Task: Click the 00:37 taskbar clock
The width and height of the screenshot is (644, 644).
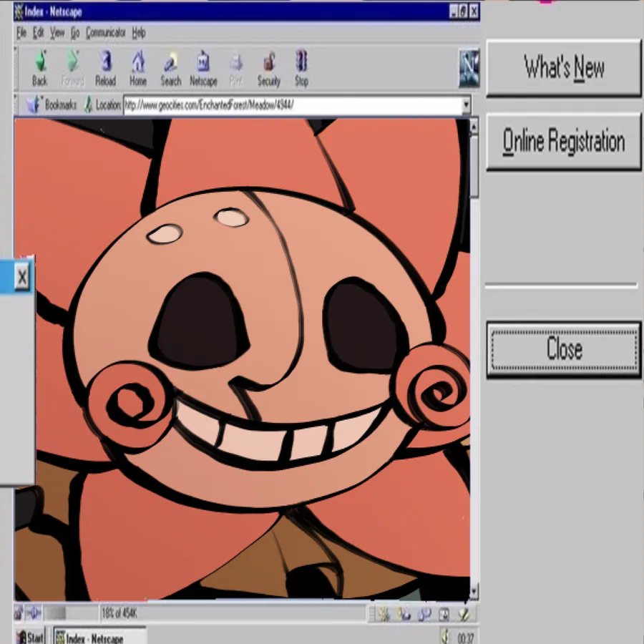Action: coord(466,638)
